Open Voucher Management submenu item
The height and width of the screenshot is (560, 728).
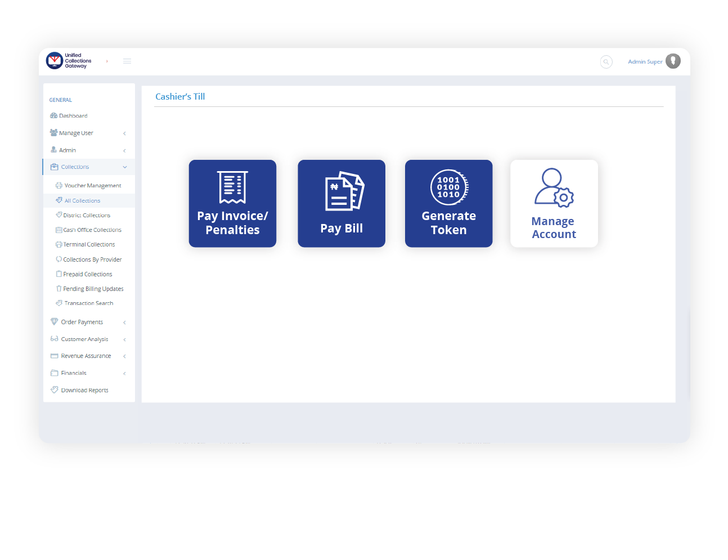[92, 186]
